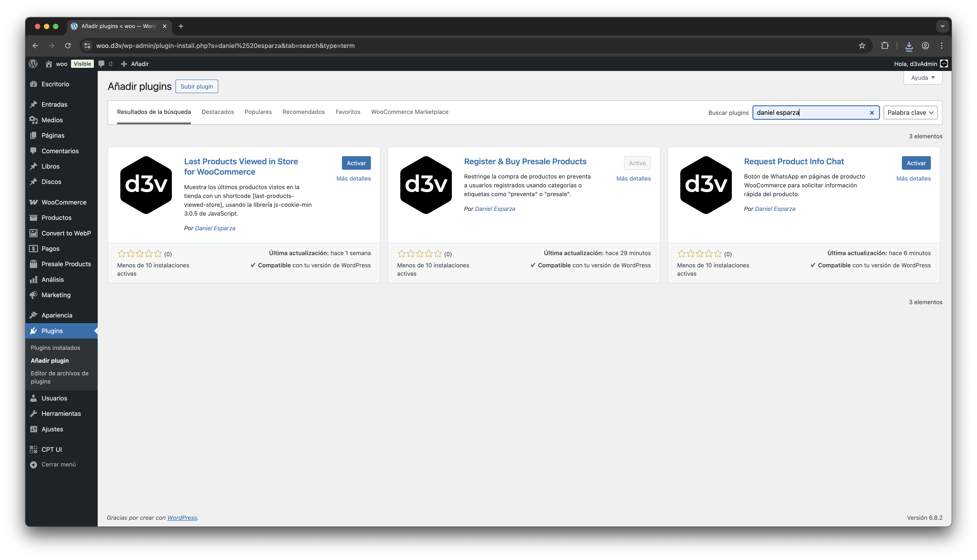Open Análisis chart icon in sidebar
This screenshot has height=560, width=977.
click(x=33, y=280)
